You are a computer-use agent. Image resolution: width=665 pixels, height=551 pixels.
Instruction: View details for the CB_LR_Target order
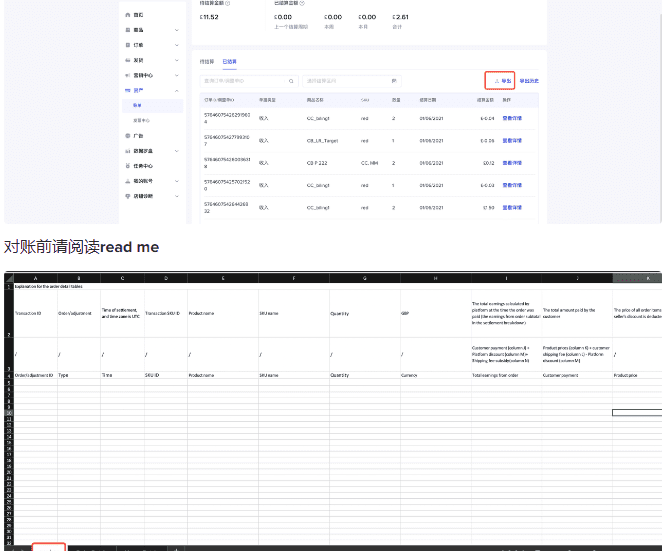[512, 141]
